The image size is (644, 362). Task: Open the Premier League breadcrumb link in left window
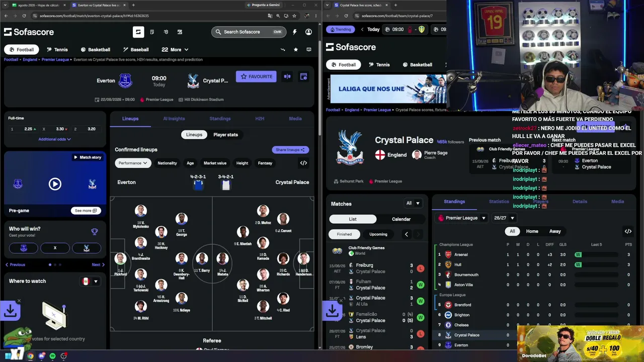point(55,59)
